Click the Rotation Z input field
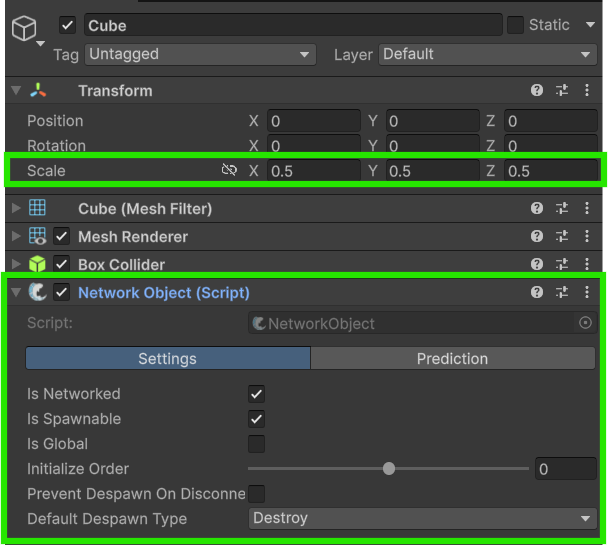This screenshot has height=545, width=608. [x=551, y=145]
